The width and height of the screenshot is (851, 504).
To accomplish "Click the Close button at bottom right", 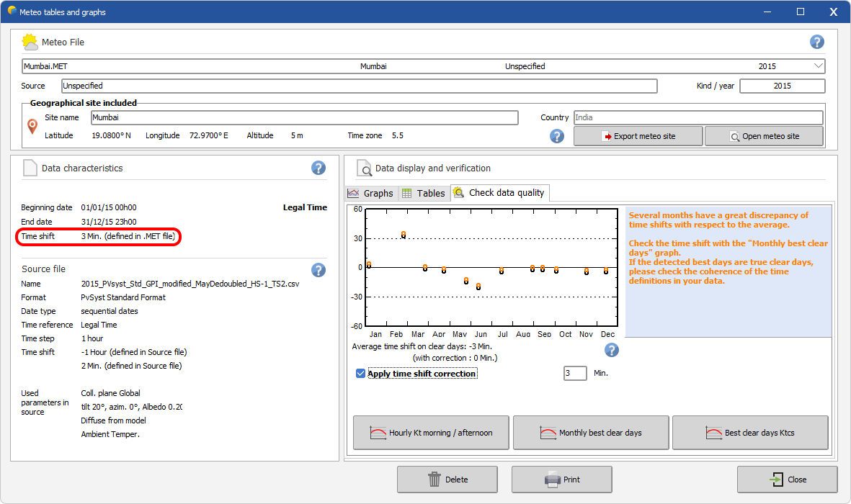I will (787, 480).
